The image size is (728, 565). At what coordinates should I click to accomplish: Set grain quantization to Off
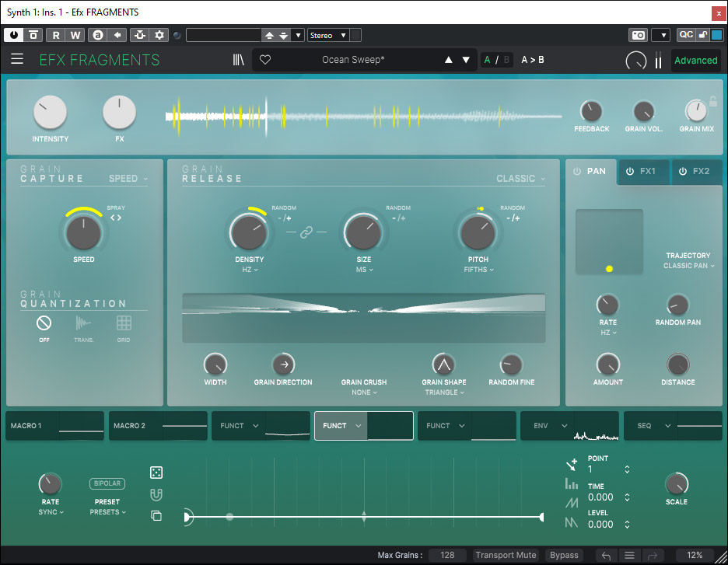(x=44, y=323)
